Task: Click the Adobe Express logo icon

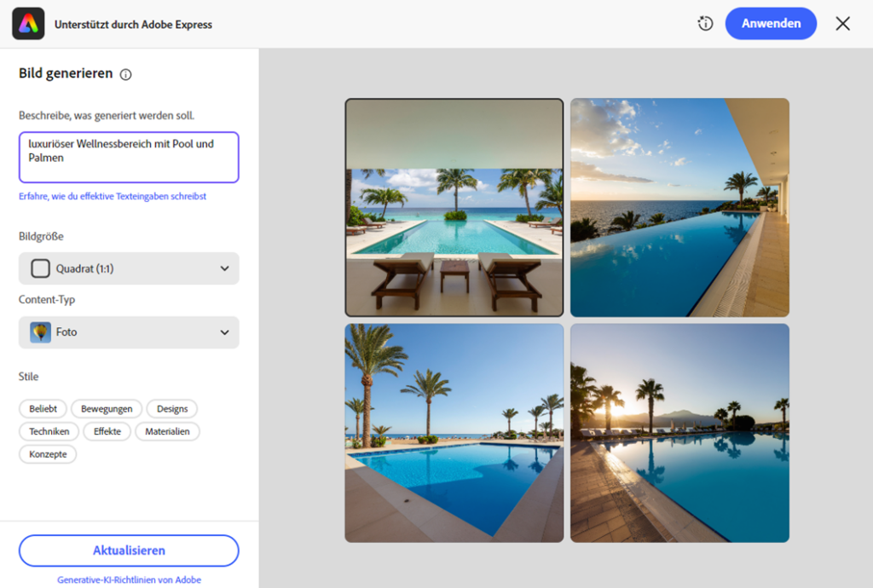Action: click(x=28, y=24)
